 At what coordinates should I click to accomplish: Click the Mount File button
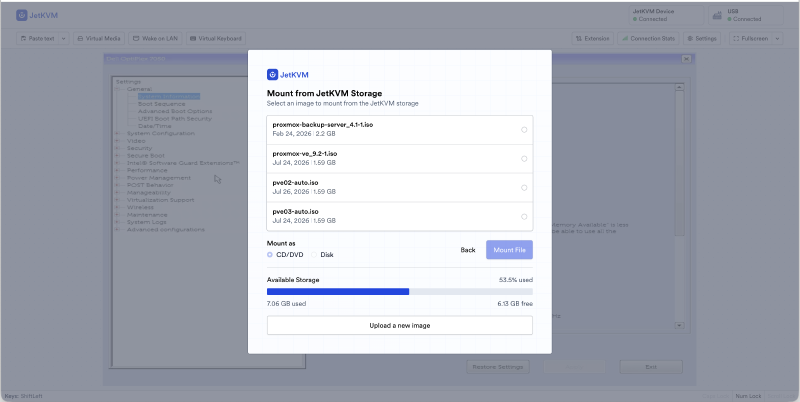[x=509, y=250]
